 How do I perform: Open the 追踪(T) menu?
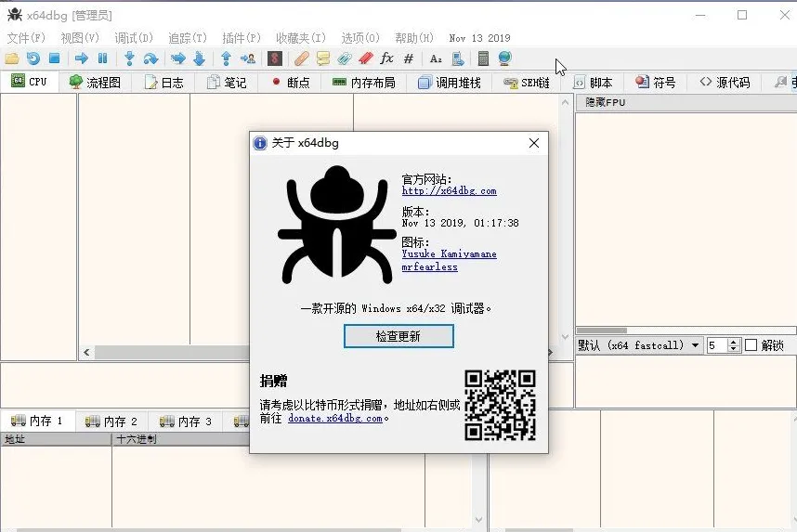point(188,38)
